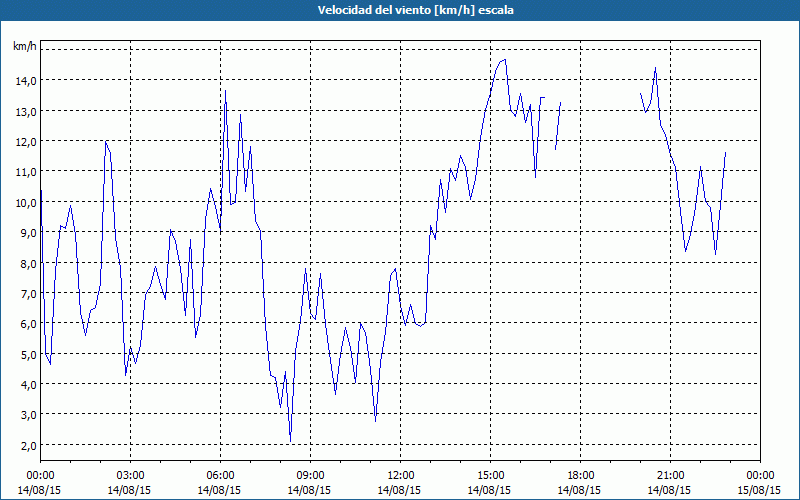The image size is (800, 500).
Task: Click the 7,0 y-axis value
Action: click(28, 293)
